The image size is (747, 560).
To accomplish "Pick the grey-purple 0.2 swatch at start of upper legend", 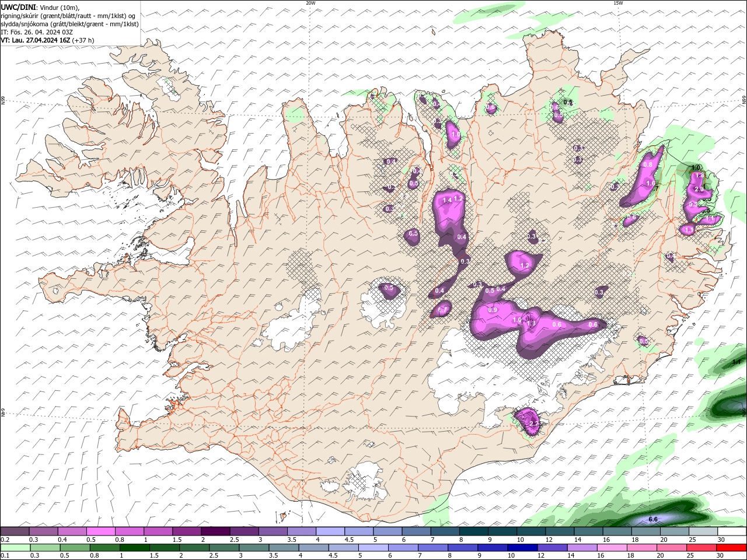I will coord(15,531).
